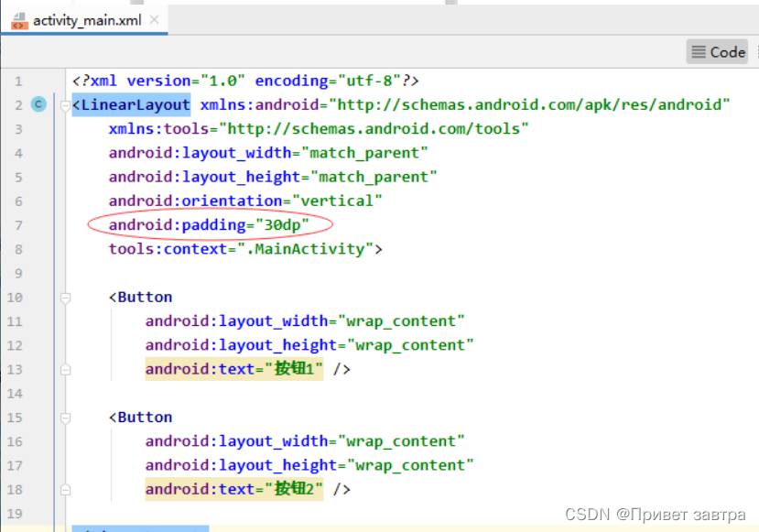Viewport: 759px width, 532px height.
Task: Click layout_width="wrap_content" on line 11
Action: (305, 321)
